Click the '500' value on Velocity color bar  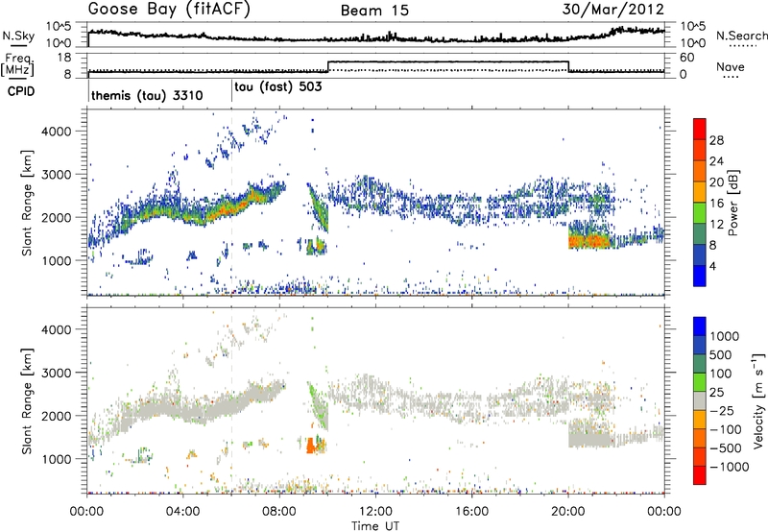pos(721,355)
